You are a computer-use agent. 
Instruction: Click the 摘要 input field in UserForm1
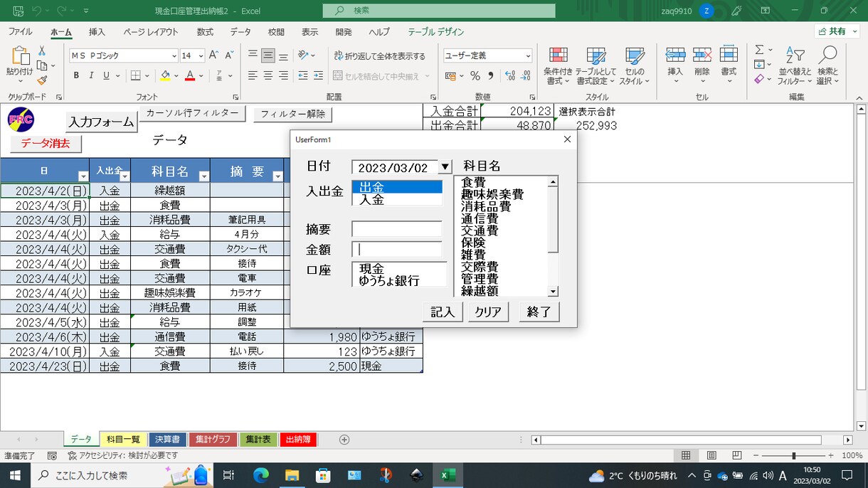click(397, 229)
